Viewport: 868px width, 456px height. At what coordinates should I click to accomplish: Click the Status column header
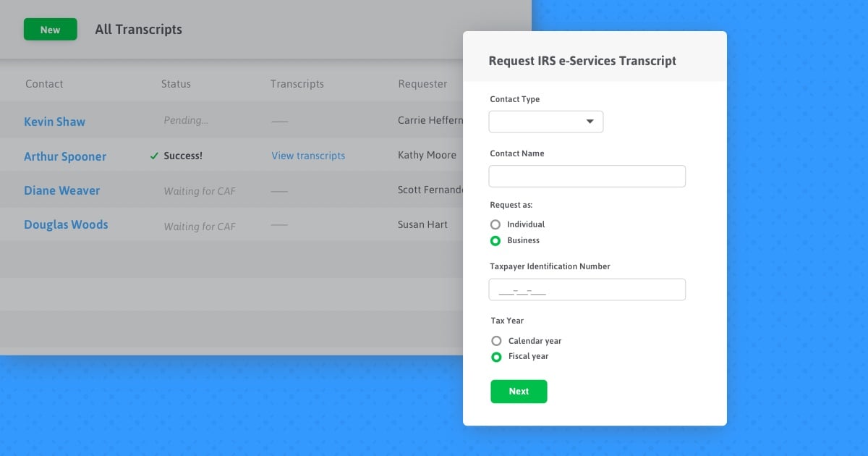(176, 84)
